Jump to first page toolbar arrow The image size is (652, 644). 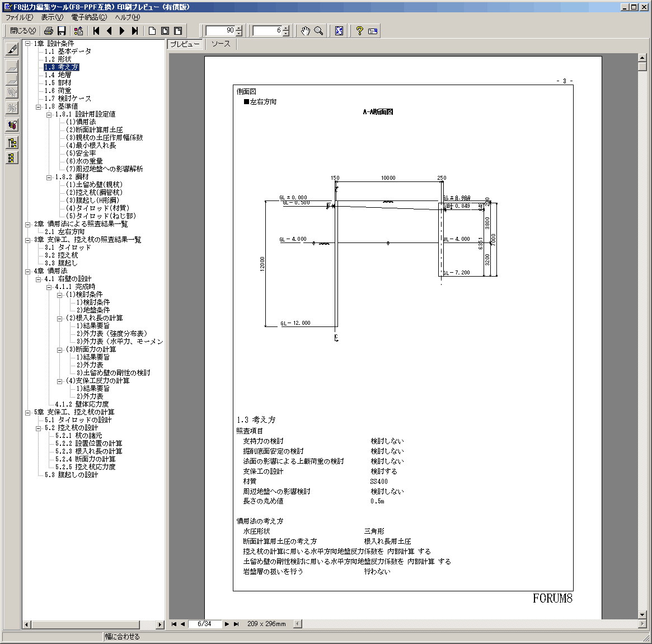click(x=96, y=31)
